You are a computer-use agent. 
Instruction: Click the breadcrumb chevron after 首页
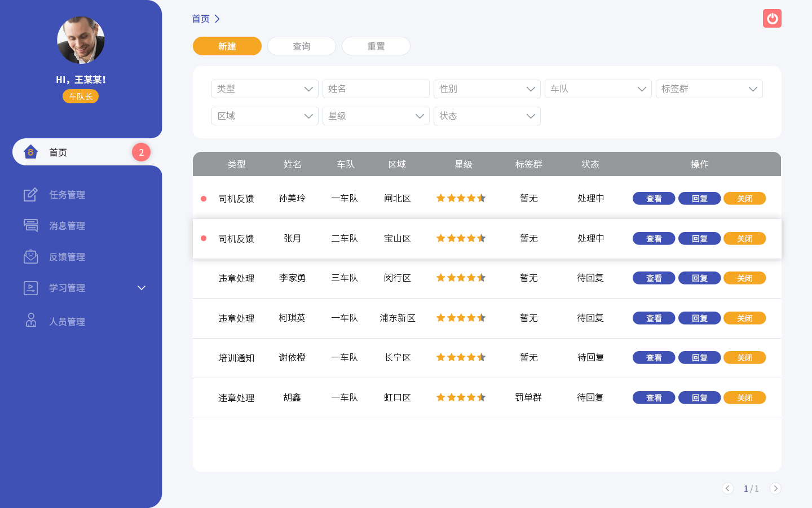click(217, 19)
